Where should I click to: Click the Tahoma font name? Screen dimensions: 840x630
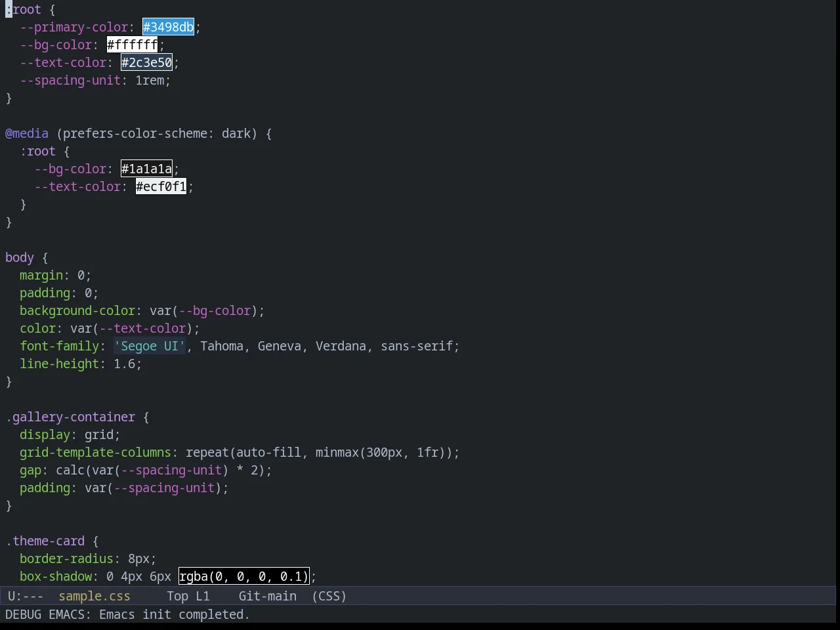pyautogui.click(x=222, y=346)
